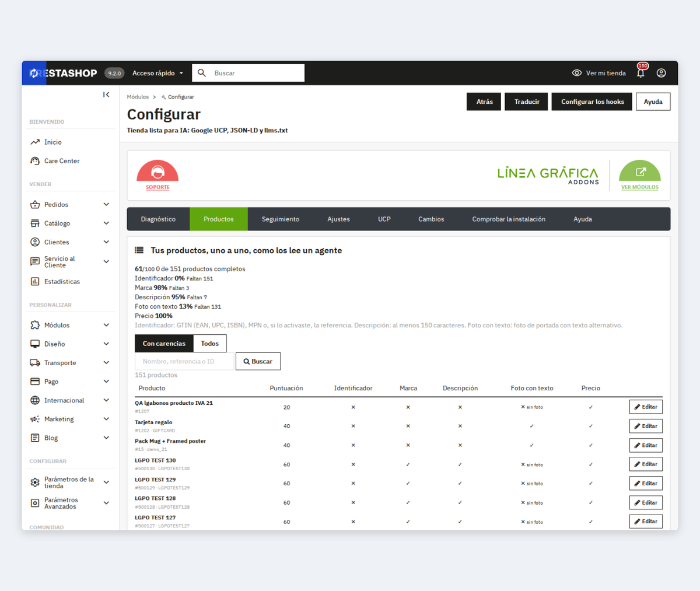Click the LGPO TEST 128 product name
The image size is (700, 591).
pyautogui.click(x=155, y=498)
